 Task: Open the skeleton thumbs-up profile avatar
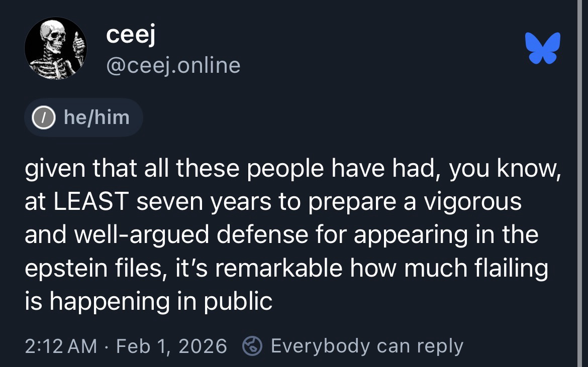[x=56, y=49]
